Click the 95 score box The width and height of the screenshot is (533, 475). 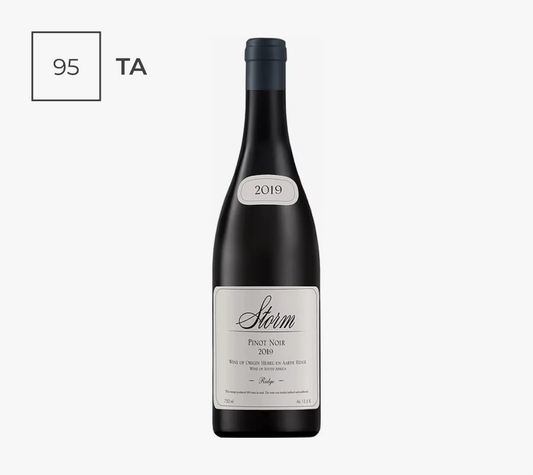[66, 66]
